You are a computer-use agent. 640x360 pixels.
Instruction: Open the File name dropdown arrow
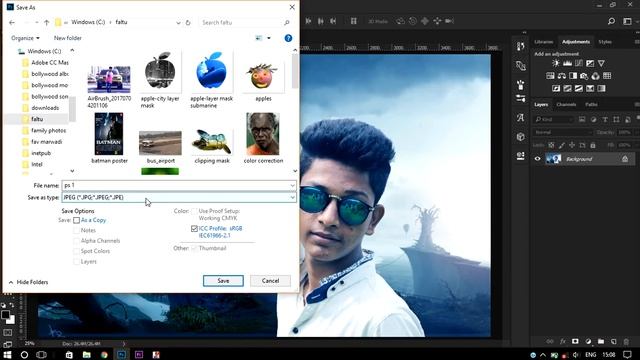(x=292, y=186)
